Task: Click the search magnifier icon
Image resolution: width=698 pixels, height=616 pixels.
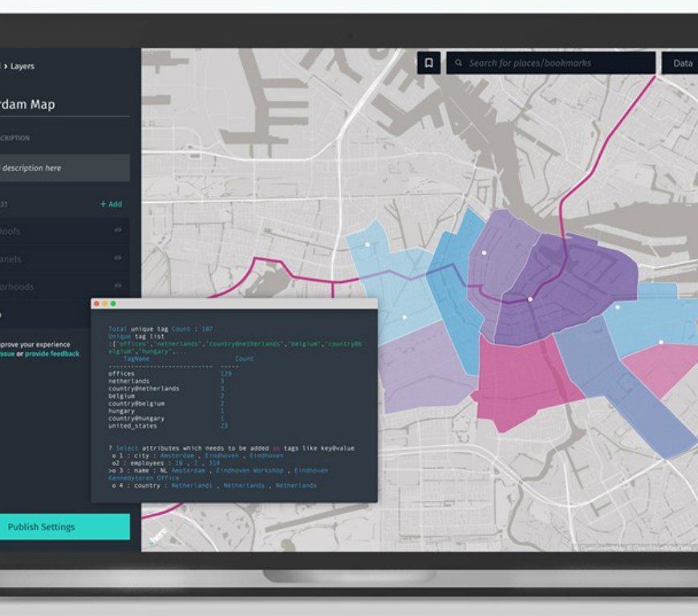Action: [x=458, y=63]
